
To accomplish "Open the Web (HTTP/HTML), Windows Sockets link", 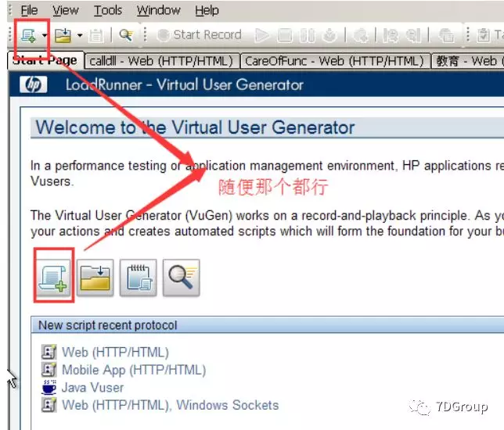I will click(171, 405).
